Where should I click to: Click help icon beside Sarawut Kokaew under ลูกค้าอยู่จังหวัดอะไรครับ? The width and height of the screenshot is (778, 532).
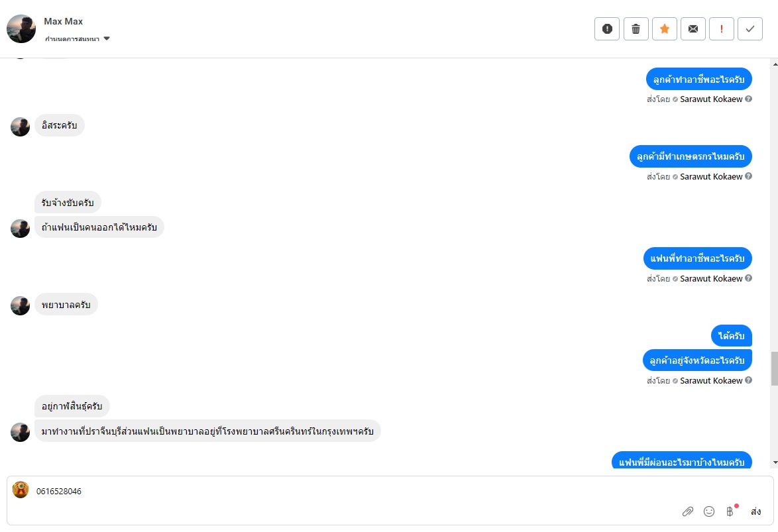point(748,380)
